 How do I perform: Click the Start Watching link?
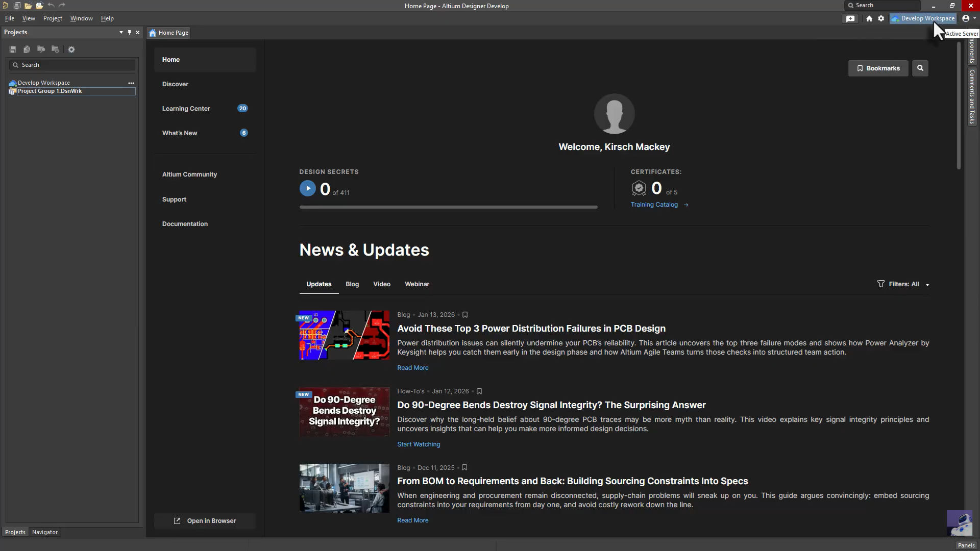[x=419, y=444]
